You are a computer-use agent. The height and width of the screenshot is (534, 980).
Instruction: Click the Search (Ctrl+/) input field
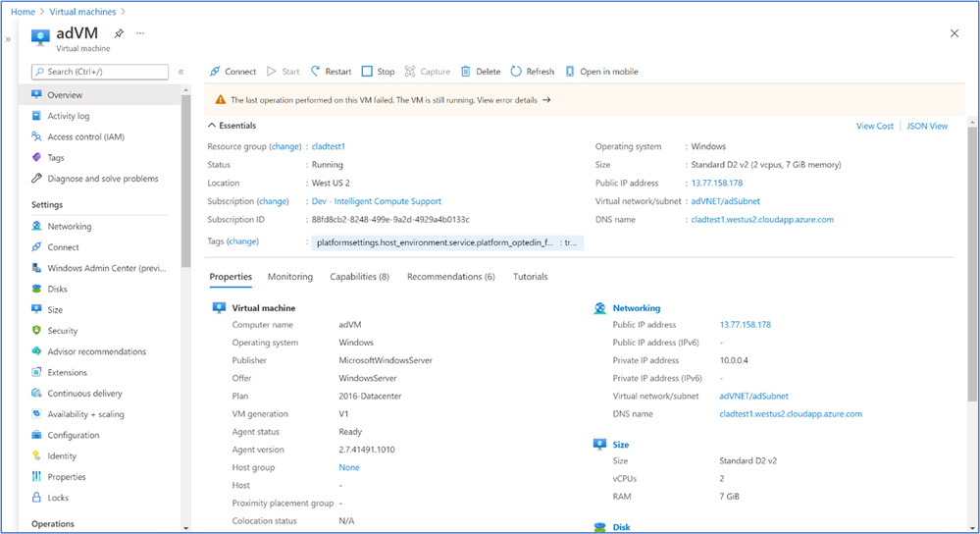(x=100, y=72)
